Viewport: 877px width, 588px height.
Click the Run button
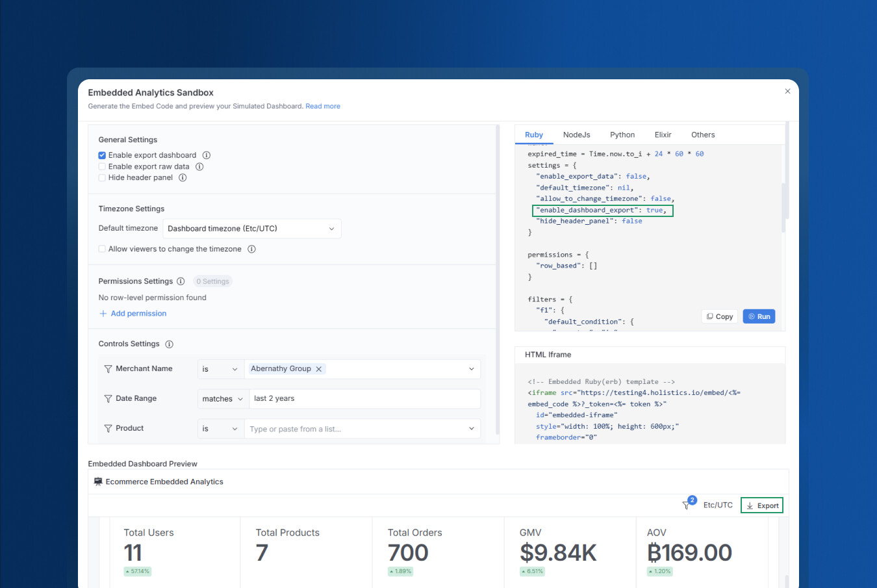[759, 316]
